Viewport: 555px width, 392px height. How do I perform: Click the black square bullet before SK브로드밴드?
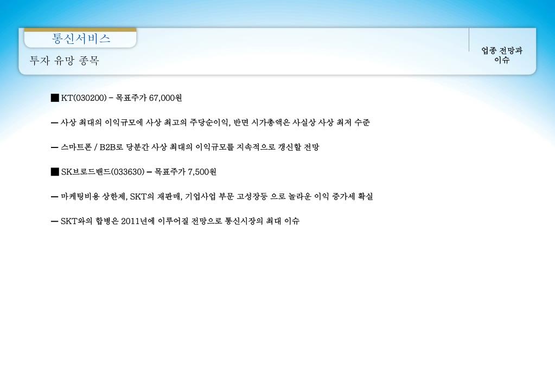click(55, 171)
